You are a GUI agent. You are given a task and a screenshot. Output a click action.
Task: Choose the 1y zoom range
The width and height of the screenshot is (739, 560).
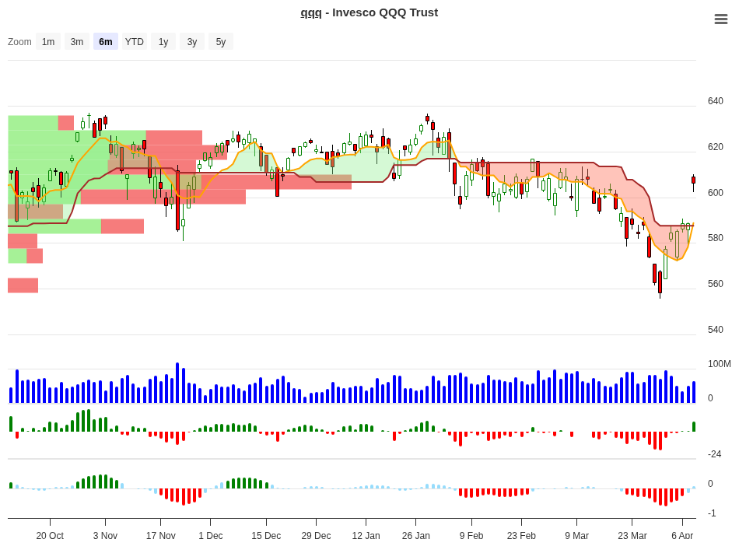coord(163,41)
